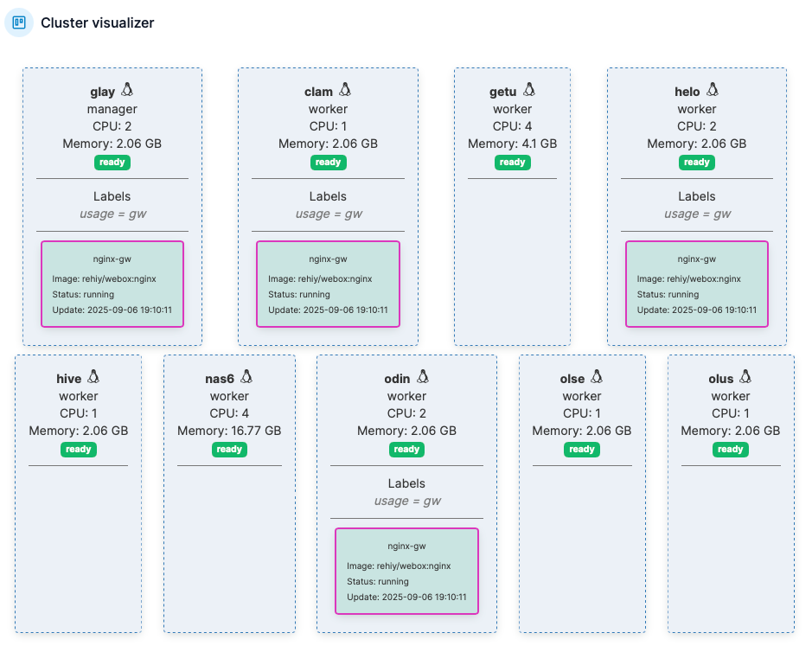Click the ready badge on clam node
This screenshot has height=652, width=812.
(x=328, y=162)
